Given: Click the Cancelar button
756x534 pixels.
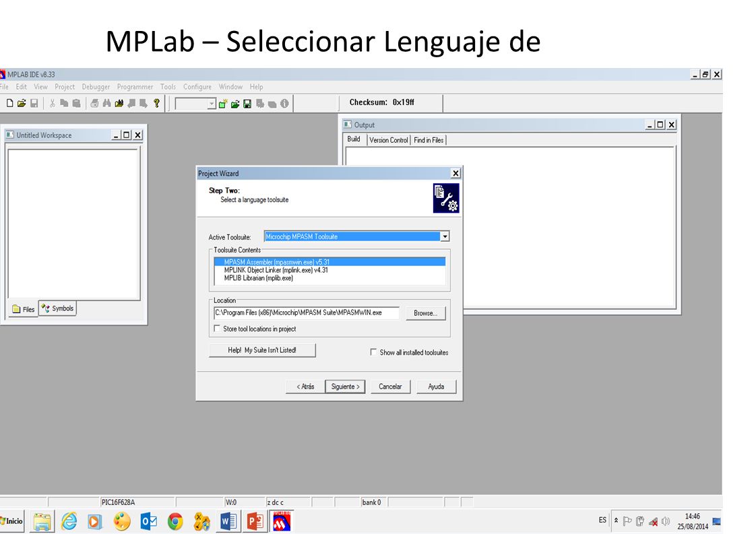Looking at the screenshot, I should point(390,387).
